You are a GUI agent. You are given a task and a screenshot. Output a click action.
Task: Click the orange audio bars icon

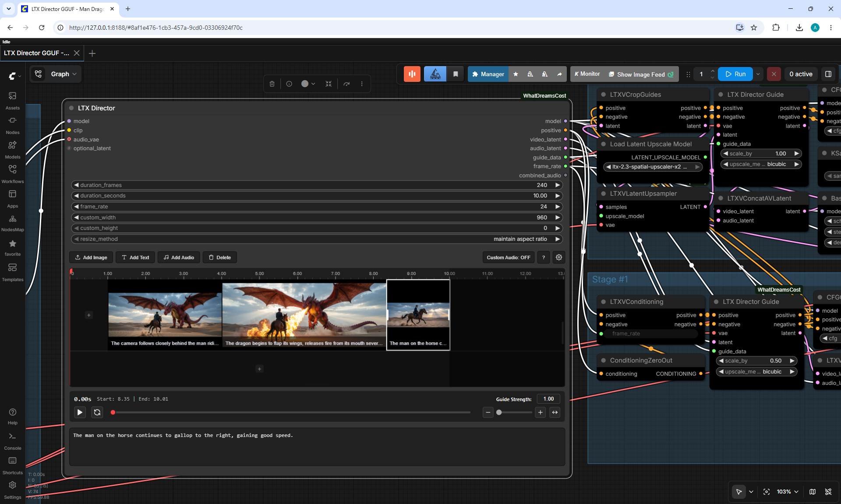click(x=412, y=74)
